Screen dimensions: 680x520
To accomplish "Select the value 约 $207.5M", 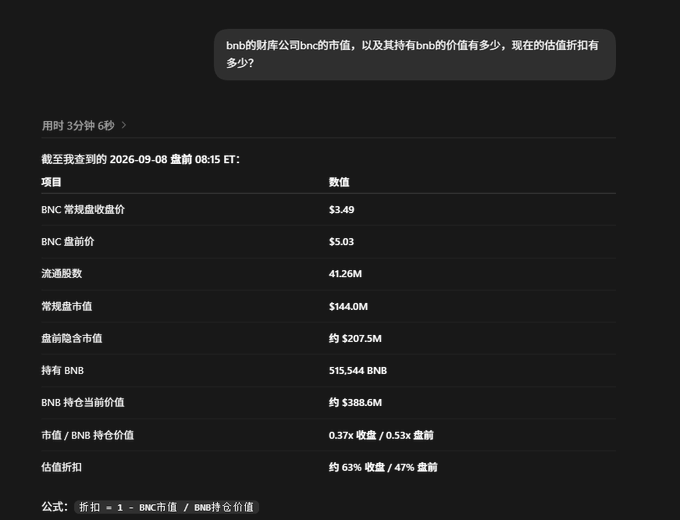I will [355, 338].
